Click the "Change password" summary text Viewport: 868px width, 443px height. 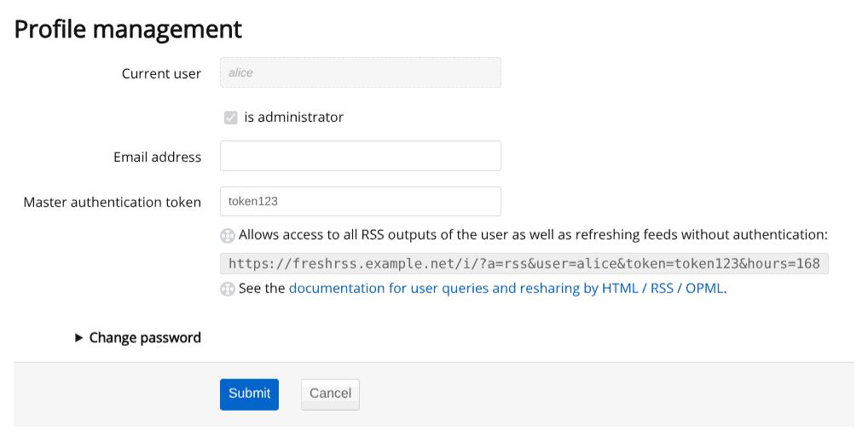tap(145, 338)
